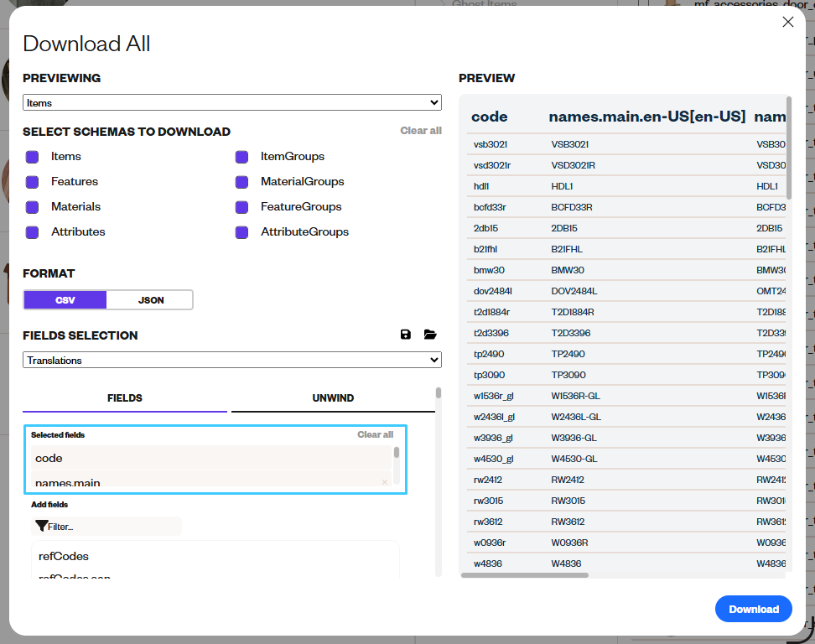Uncheck the Items schema checkbox
The width and height of the screenshot is (815, 644).
click(32, 157)
